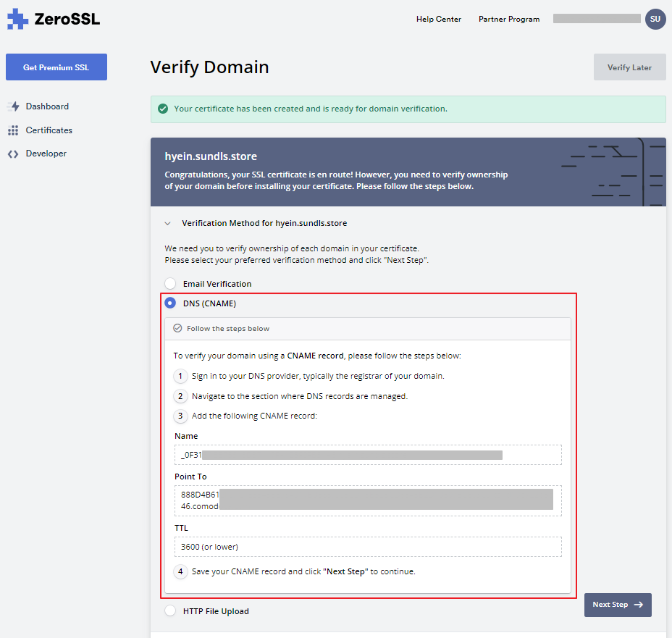The width and height of the screenshot is (672, 638).
Task: Click step 1 Sign in to DNS provider text
Action: click(x=318, y=376)
